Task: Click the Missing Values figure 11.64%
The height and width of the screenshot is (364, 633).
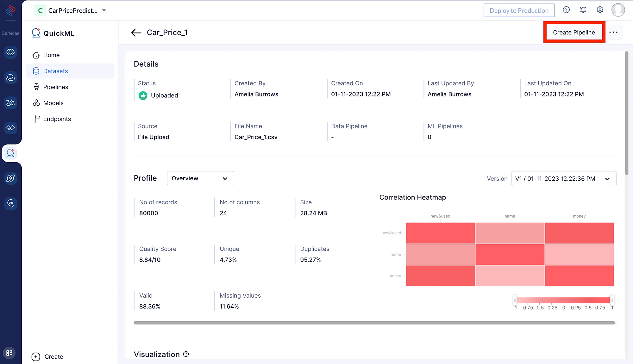Action: click(x=229, y=306)
